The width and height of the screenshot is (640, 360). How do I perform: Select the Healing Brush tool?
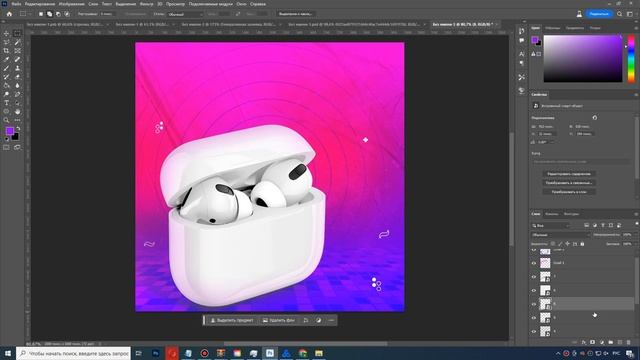[x=17, y=60]
